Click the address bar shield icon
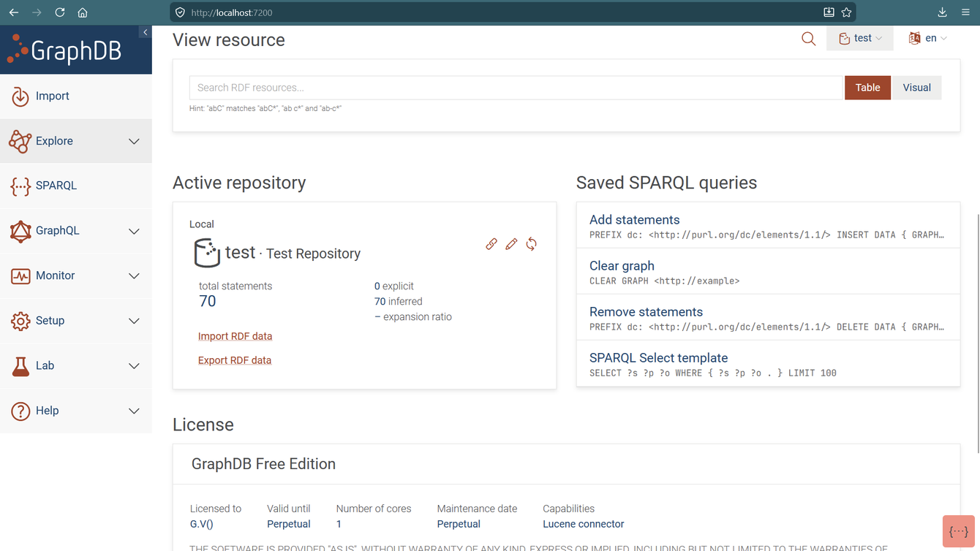This screenshot has height=551, width=980. [x=180, y=12]
